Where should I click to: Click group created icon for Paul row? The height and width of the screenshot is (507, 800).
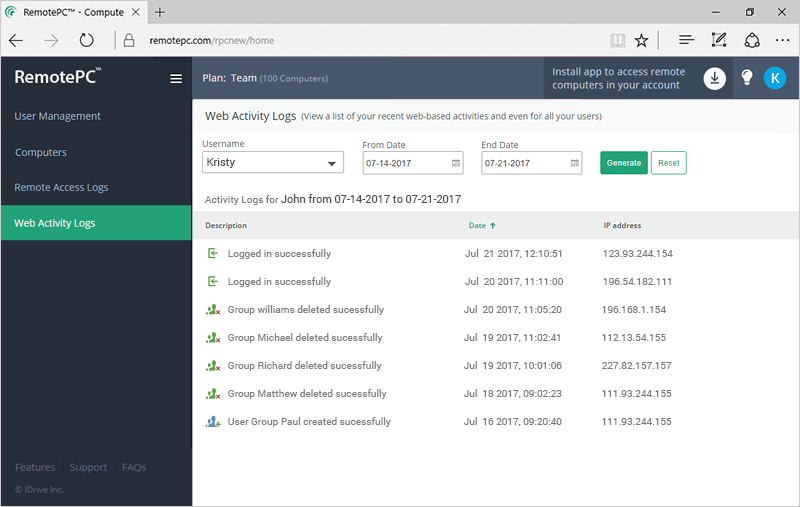point(213,421)
